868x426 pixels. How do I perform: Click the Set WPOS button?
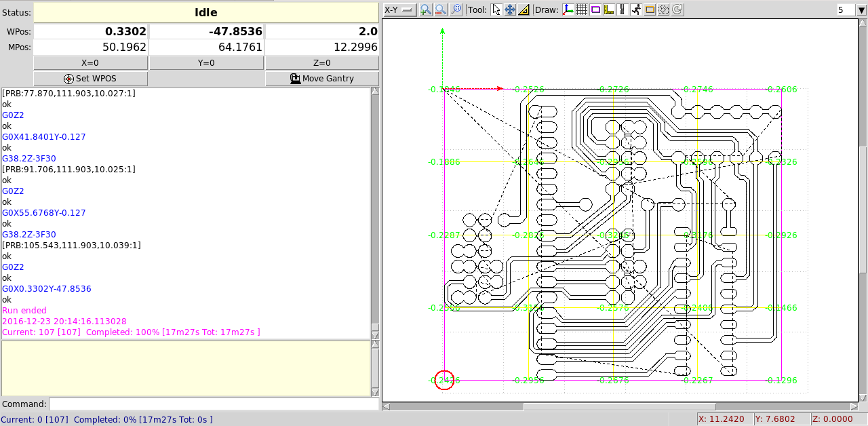(x=90, y=79)
